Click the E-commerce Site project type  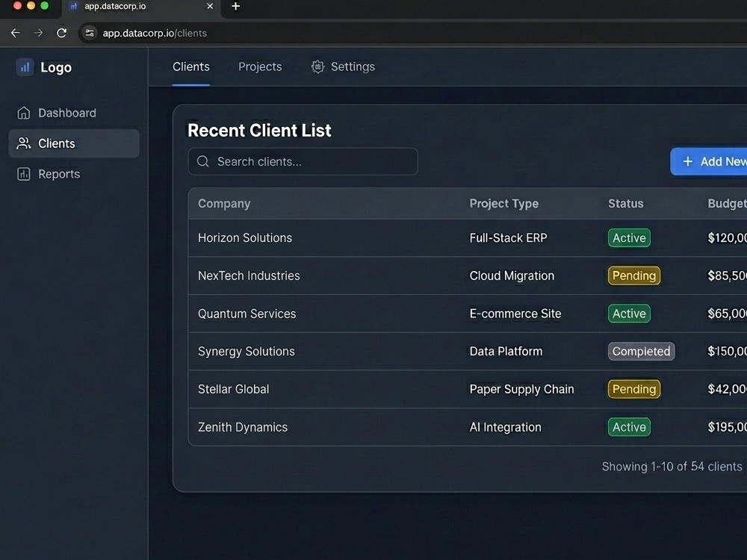tap(515, 314)
